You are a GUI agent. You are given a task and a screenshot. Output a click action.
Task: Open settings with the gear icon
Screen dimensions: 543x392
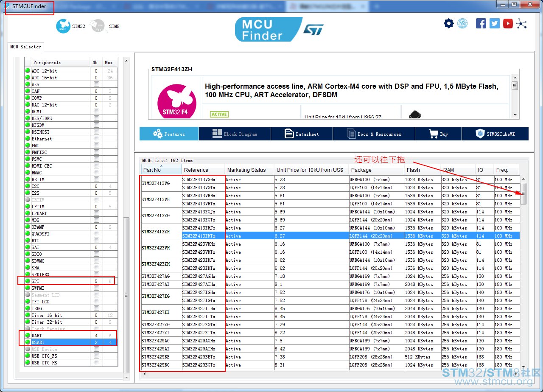[449, 23]
